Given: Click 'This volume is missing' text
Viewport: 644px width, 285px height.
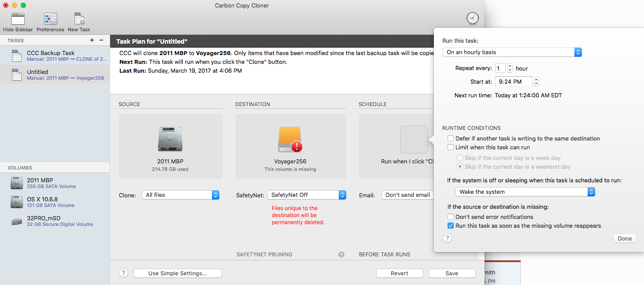Looking at the screenshot, I should (x=290, y=169).
